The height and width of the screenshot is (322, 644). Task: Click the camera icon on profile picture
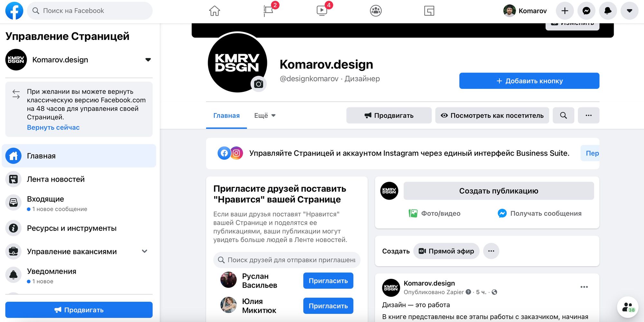pyautogui.click(x=259, y=84)
